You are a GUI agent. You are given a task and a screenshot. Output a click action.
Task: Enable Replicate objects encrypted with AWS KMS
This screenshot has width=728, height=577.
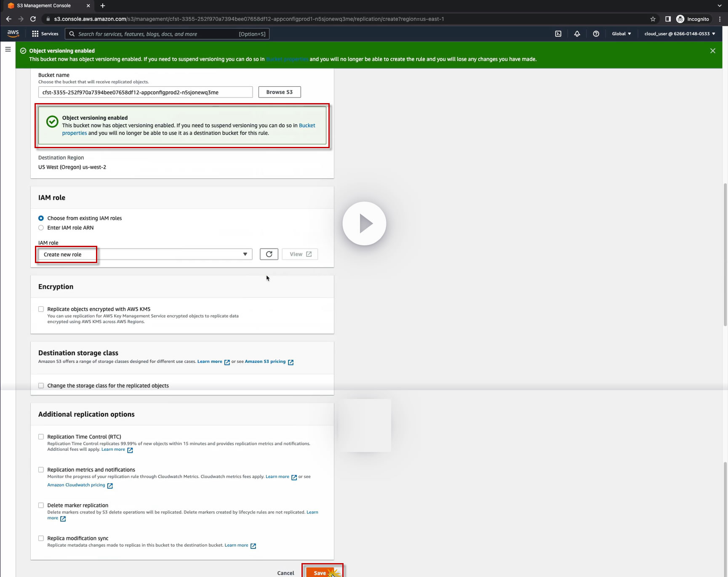(x=41, y=309)
